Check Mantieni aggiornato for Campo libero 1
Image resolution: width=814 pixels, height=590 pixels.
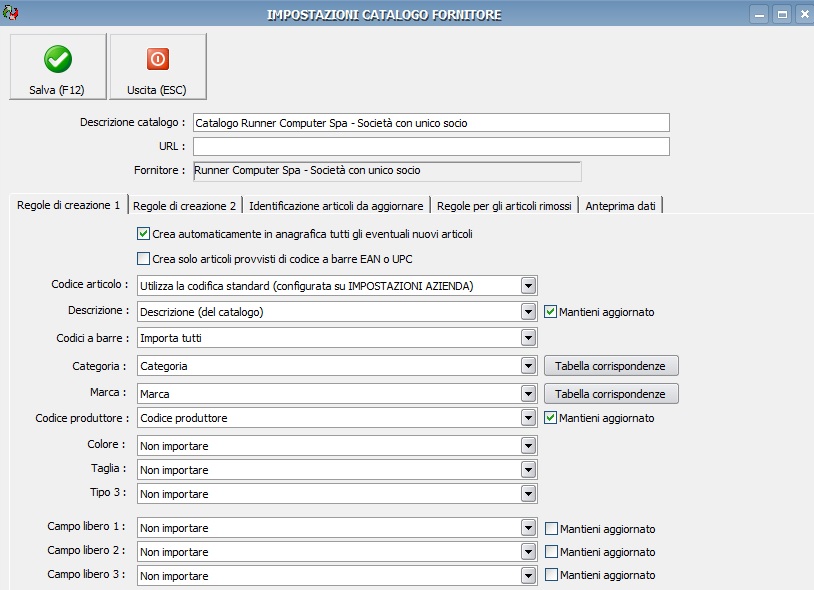(x=551, y=528)
